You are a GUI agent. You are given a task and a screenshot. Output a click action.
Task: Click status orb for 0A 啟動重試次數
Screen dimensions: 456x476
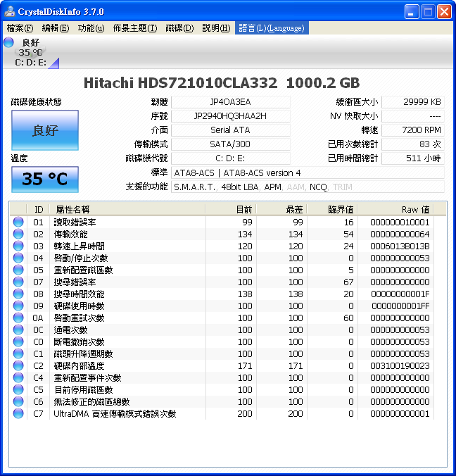(18, 318)
